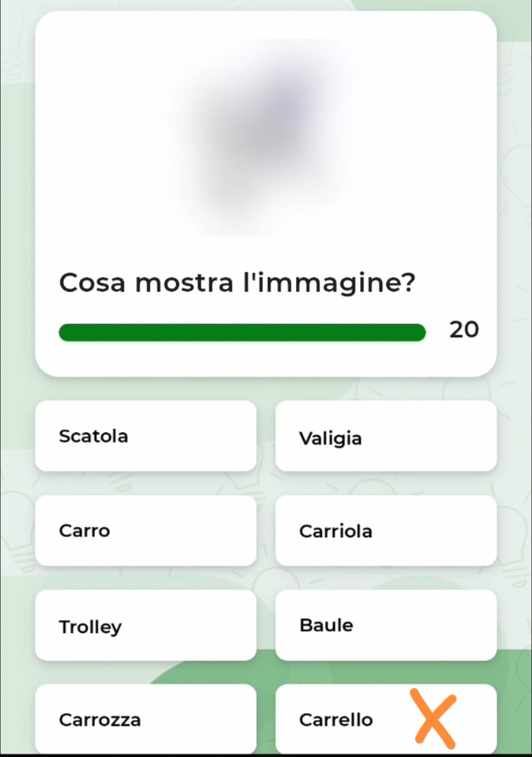Click the question text "Cosa mostra l'immagine?"
The height and width of the screenshot is (757, 532).
pyautogui.click(x=237, y=283)
